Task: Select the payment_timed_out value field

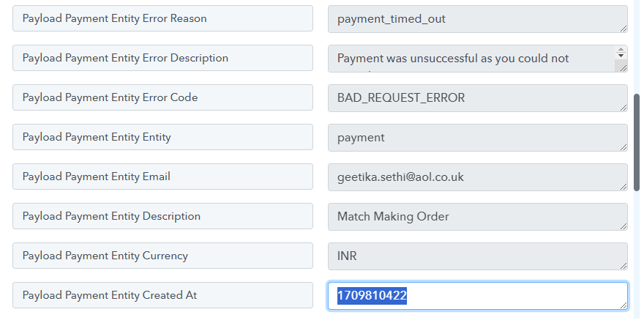Action: 478,19
